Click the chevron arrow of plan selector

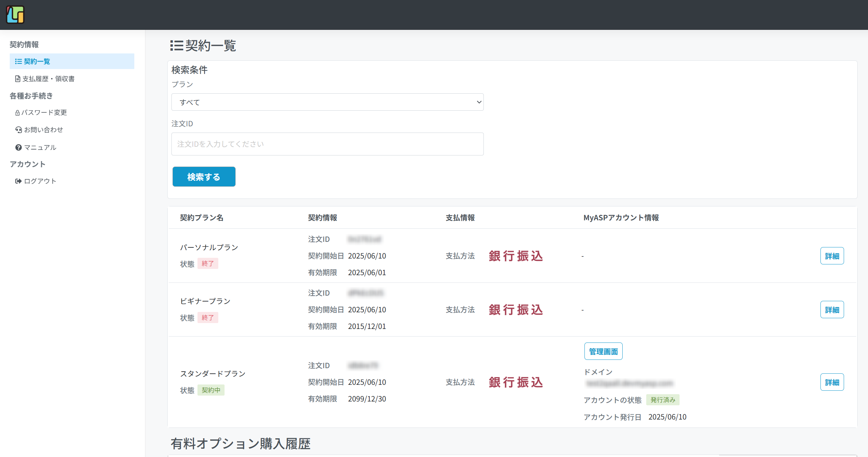pos(479,102)
